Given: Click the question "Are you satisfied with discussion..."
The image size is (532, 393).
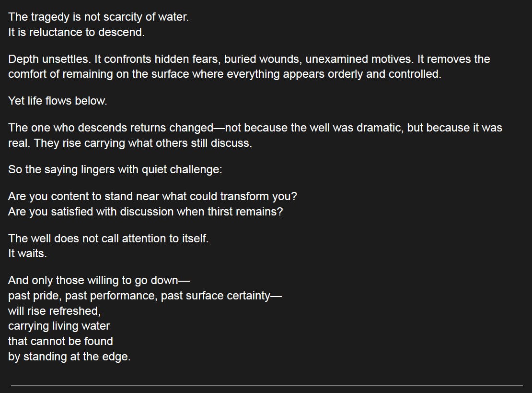Looking at the screenshot, I should tap(145, 212).
